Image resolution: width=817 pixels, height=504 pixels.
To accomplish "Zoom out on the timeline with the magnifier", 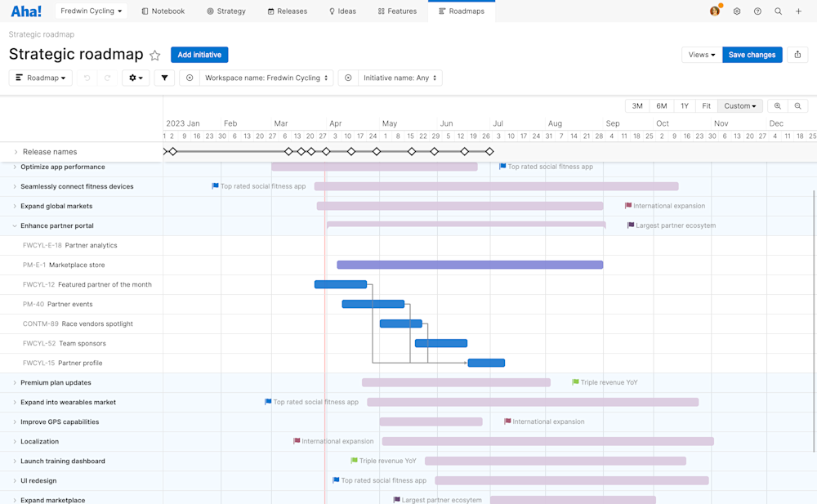I will click(x=797, y=105).
